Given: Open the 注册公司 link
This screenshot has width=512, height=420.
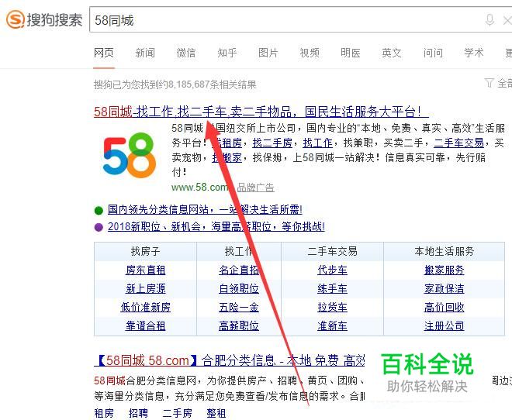Looking at the screenshot, I should pos(444,325).
